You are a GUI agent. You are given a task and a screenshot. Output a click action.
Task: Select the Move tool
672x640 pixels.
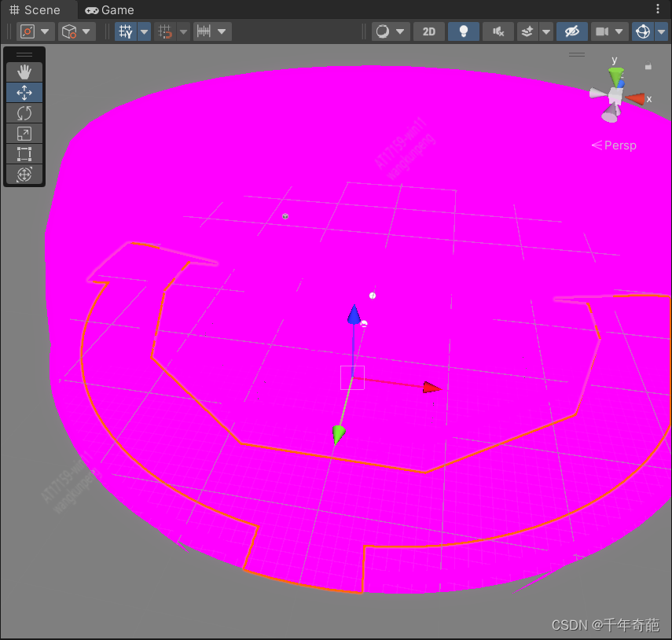click(x=24, y=93)
